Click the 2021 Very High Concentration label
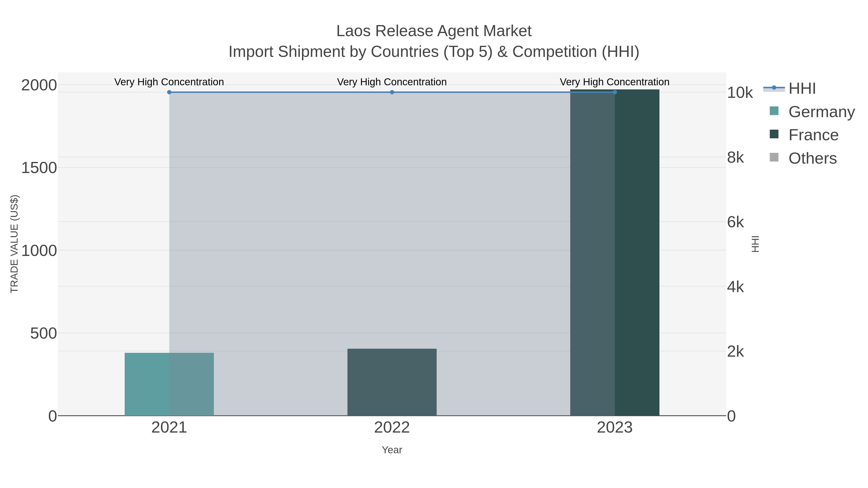 (169, 82)
